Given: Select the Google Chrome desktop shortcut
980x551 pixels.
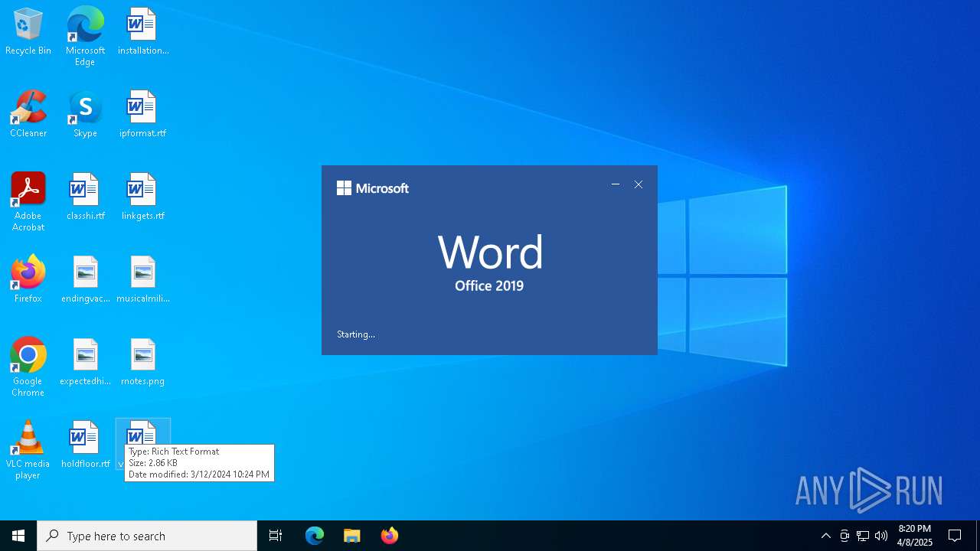Looking at the screenshot, I should [28, 367].
